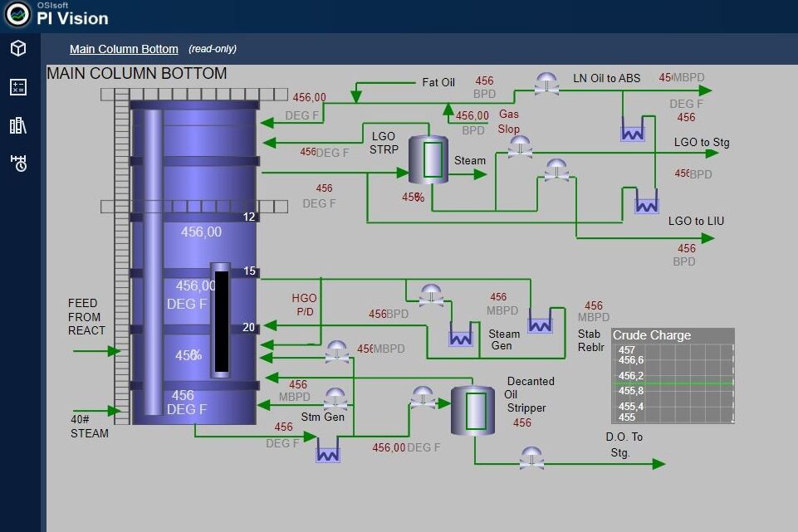Click the 40# STEAM label

[90, 427]
